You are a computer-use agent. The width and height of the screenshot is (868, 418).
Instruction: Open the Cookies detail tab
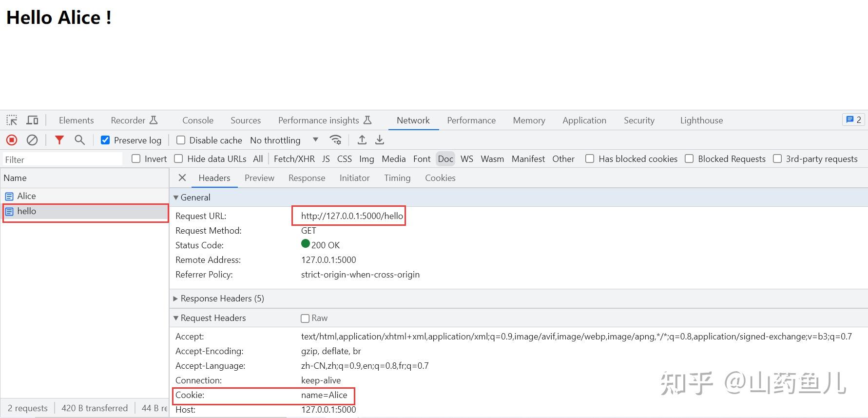pyautogui.click(x=440, y=178)
